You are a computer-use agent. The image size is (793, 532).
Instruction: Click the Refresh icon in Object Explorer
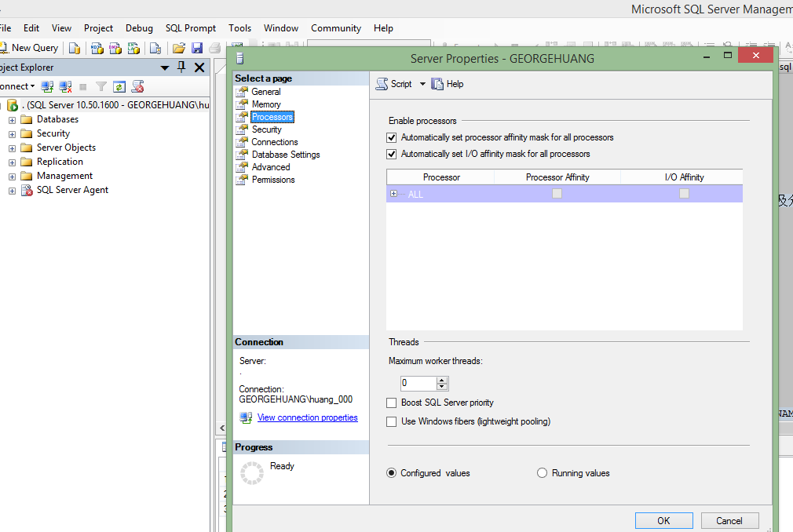pos(119,87)
